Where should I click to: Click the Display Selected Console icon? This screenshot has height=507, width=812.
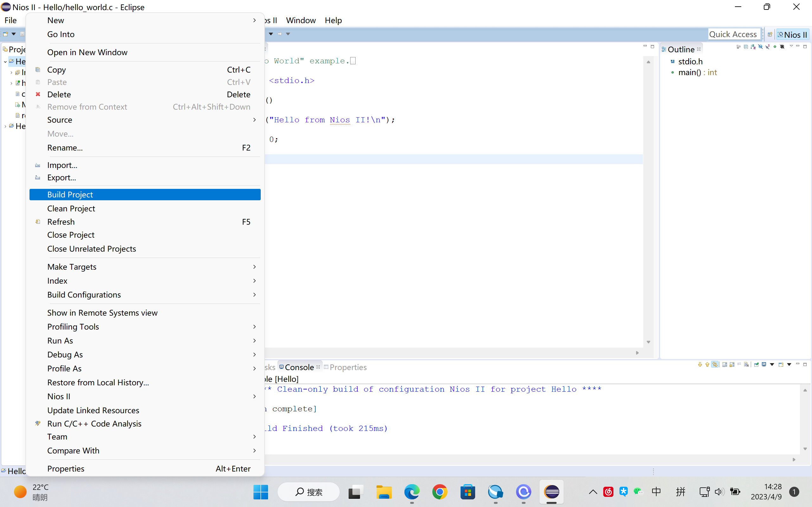click(x=764, y=364)
